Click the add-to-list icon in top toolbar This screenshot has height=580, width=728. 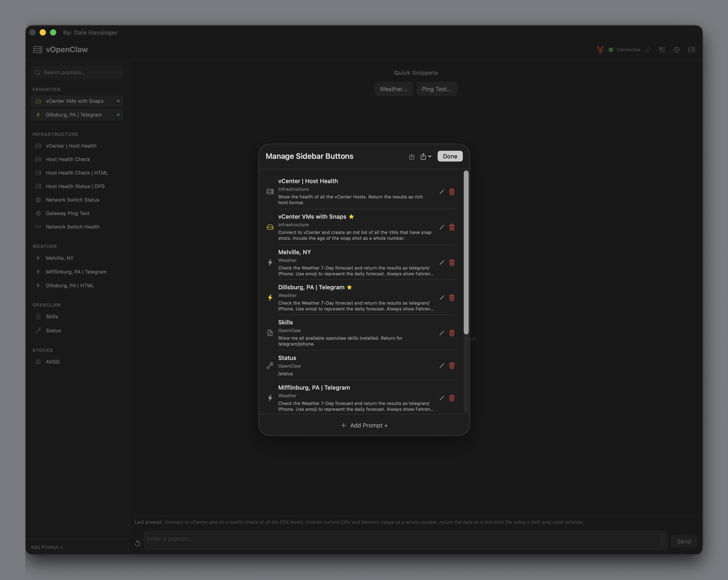click(x=662, y=50)
